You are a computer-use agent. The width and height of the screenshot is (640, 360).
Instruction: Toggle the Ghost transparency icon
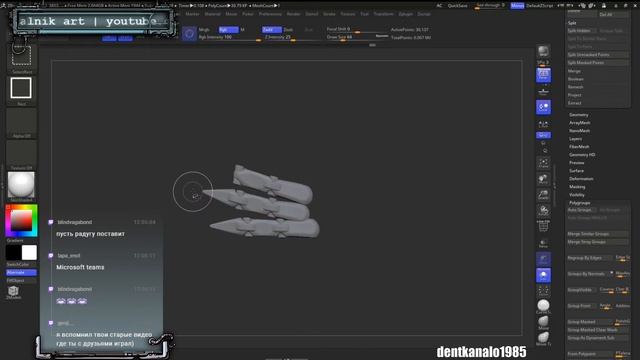543,259
